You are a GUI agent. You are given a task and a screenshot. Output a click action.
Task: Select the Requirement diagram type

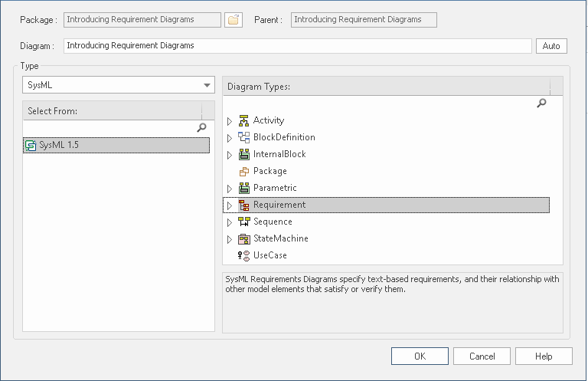click(279, 205)
